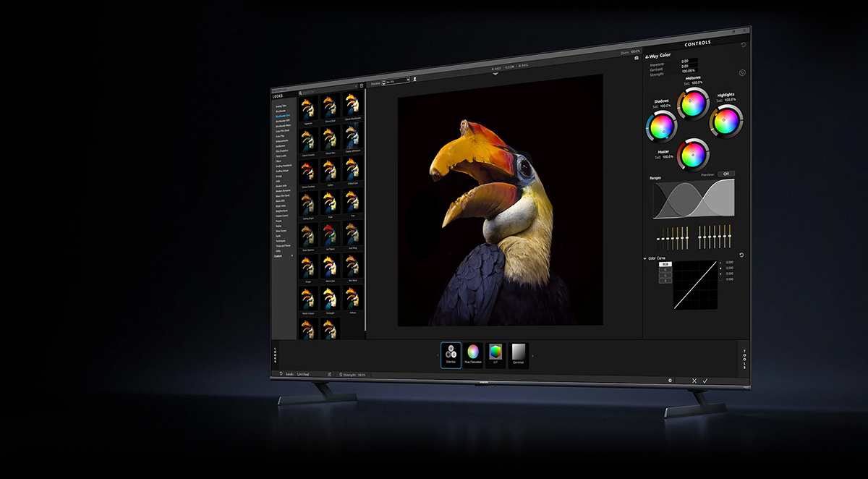Click the Midtones color wheel

(692, 103)
